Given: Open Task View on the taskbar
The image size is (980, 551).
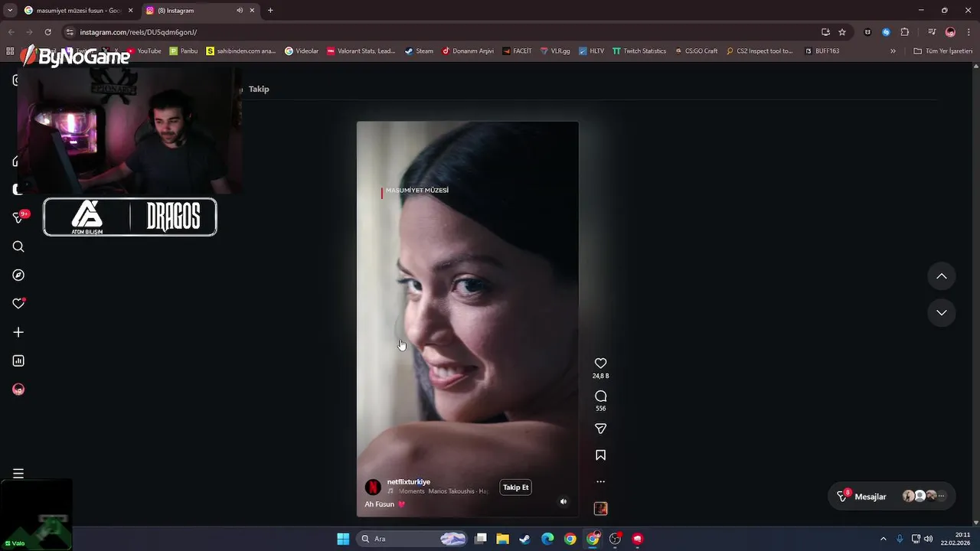Looking at the screenshot, I should point(481,539).
